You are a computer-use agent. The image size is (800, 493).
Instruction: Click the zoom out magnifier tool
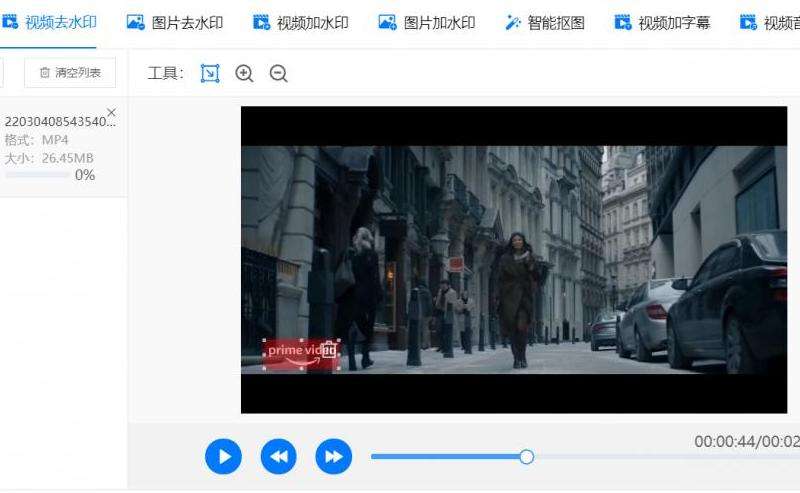pyautogui.click(x=278, y=73)
